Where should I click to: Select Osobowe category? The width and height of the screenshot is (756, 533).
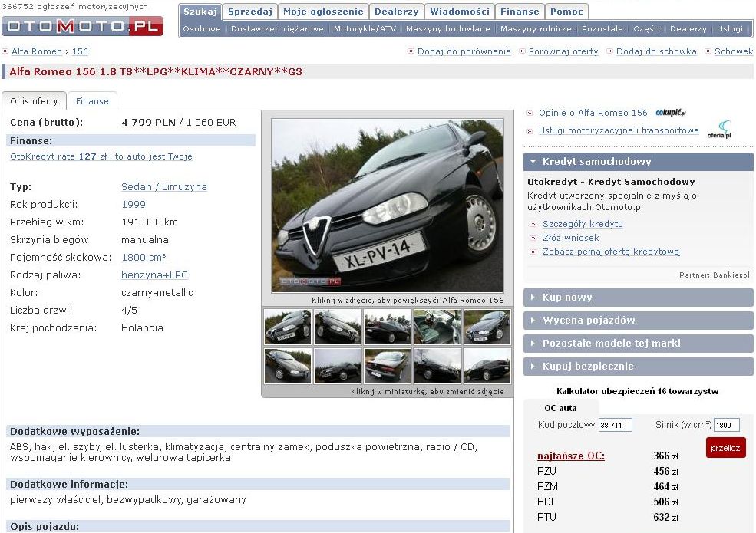(202, 29)
